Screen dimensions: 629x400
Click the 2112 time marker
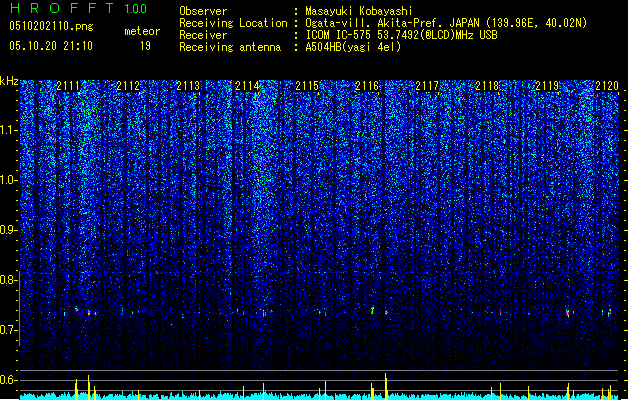[x=128, y=86]
